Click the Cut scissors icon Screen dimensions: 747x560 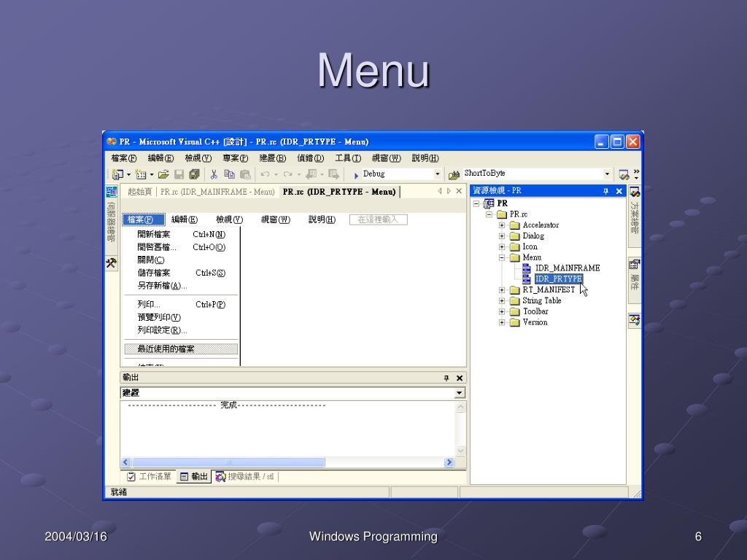214,175
